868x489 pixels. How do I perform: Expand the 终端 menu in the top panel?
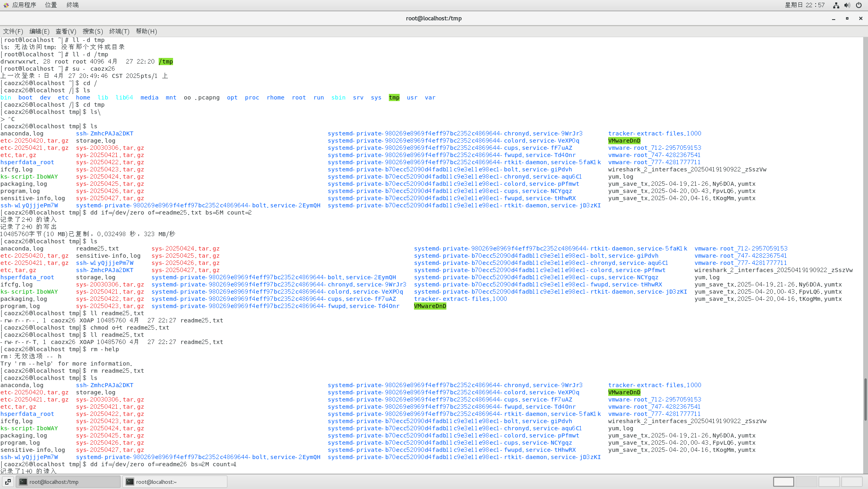(x=72, y=5)
